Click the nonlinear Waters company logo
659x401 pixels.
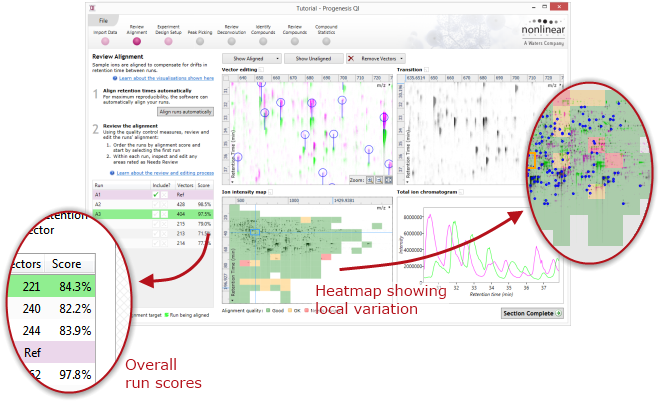(543, 32)
